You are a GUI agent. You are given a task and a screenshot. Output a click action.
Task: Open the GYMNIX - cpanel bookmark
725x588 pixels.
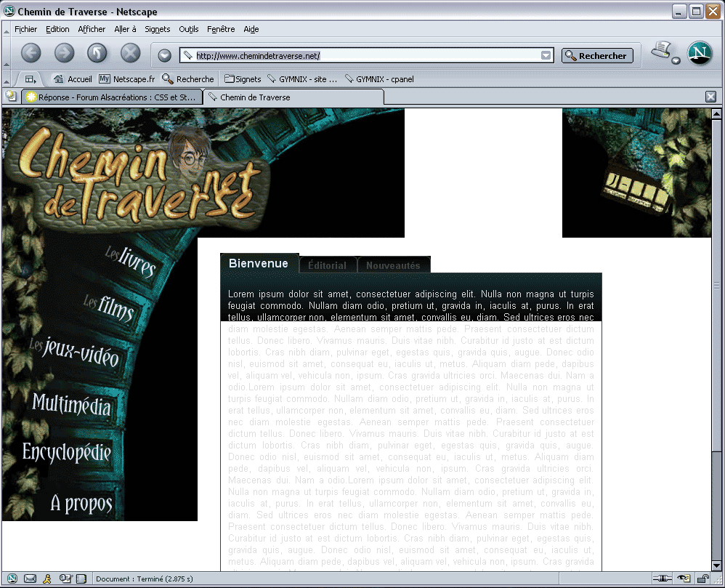pyautogui.click(x=379, y=79)
